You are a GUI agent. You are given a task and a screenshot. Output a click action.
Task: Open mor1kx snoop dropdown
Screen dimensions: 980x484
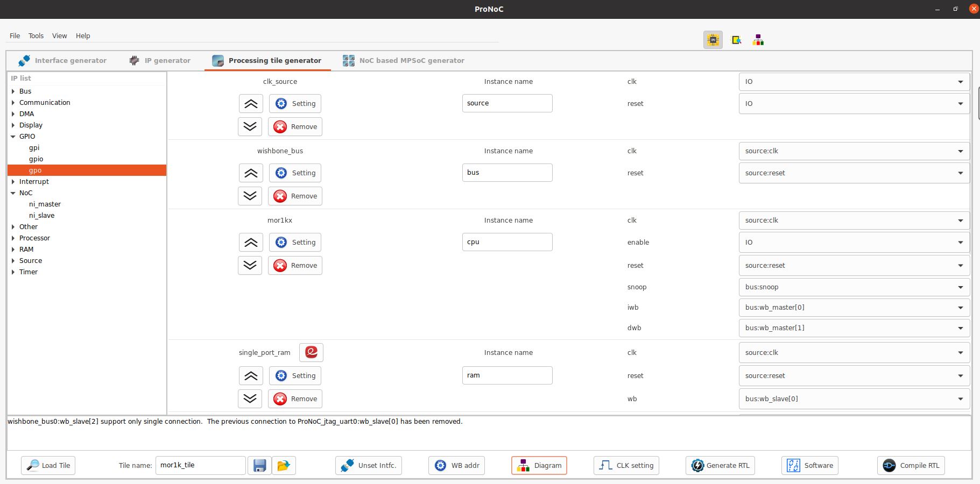click(x=854, y=287)
